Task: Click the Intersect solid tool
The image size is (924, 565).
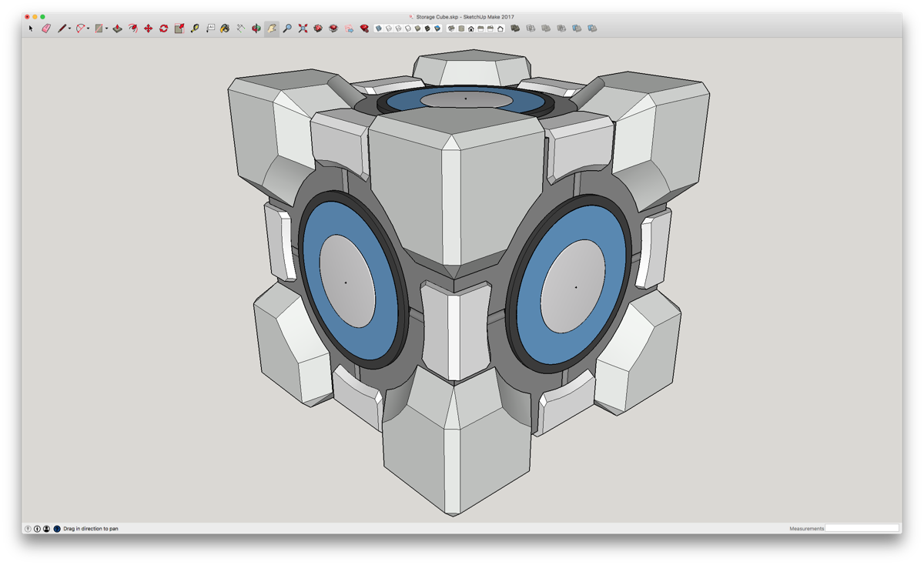Action: (531, 28)
